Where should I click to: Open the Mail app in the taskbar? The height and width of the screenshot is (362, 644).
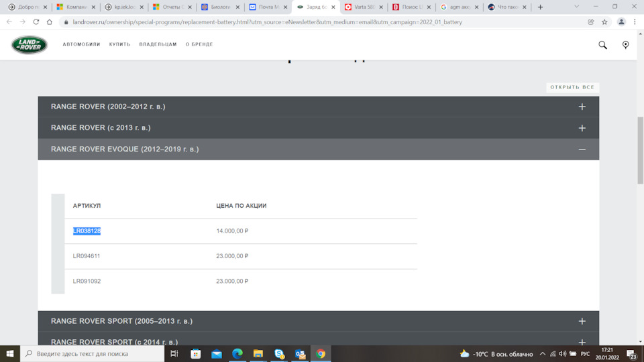pos(217,353)
